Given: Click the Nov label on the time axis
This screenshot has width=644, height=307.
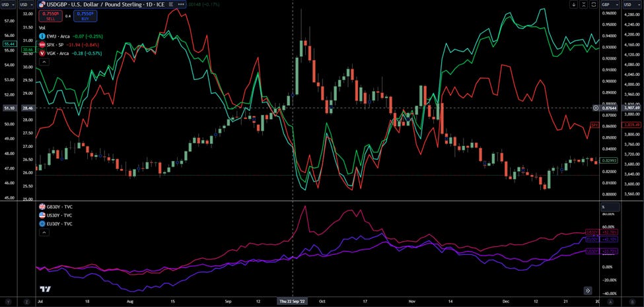Looking at the screenshot, I should pyautogui.click(x=412, y=302).
